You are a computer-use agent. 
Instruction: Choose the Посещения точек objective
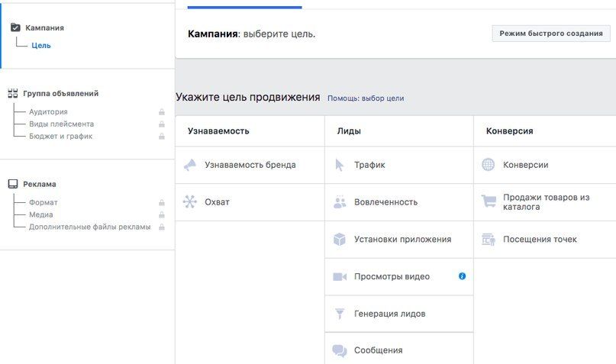tap(545, 240)
